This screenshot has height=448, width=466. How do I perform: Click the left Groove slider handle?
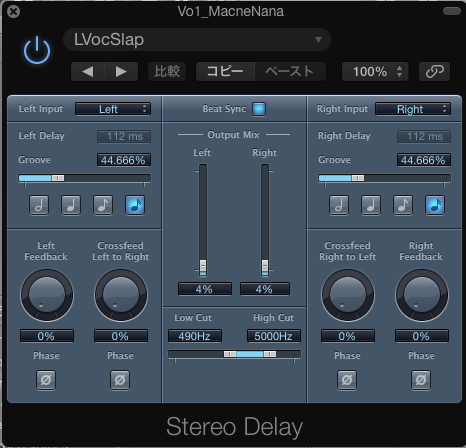[x=58, y=178]
